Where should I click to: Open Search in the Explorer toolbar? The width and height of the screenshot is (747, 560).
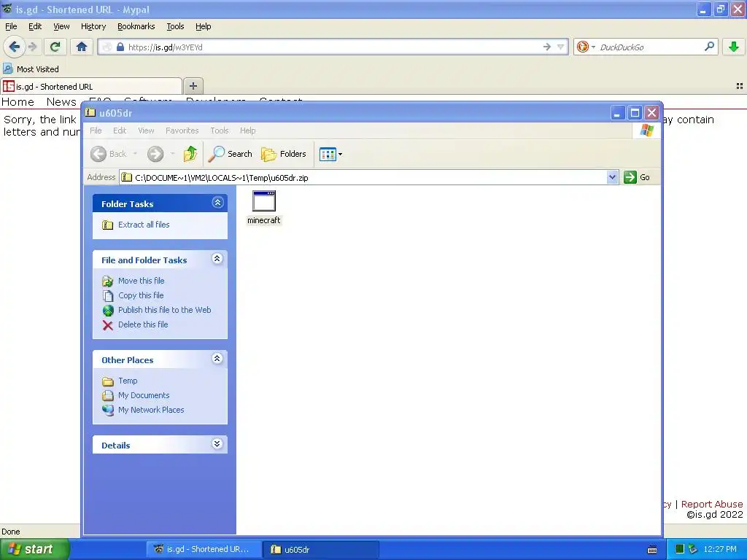click(231, 154)
